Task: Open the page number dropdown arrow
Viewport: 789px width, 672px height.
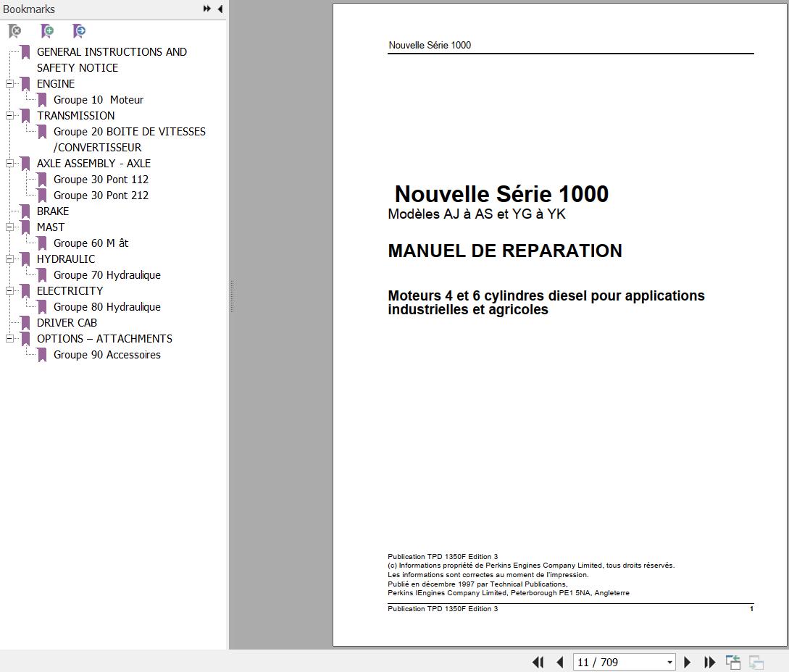Action: click(x=669, y=663)
